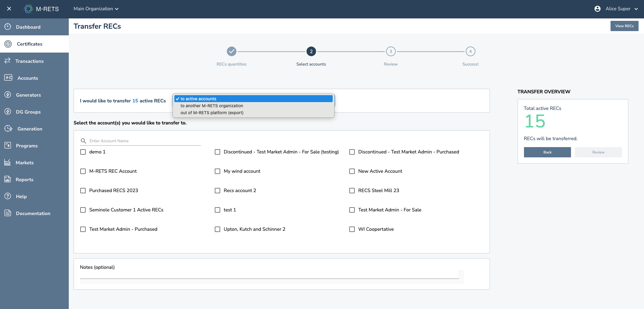Select 'out of M-RETS platform (export)' option
The image size is (644, 309).
[x=212, y=113]
